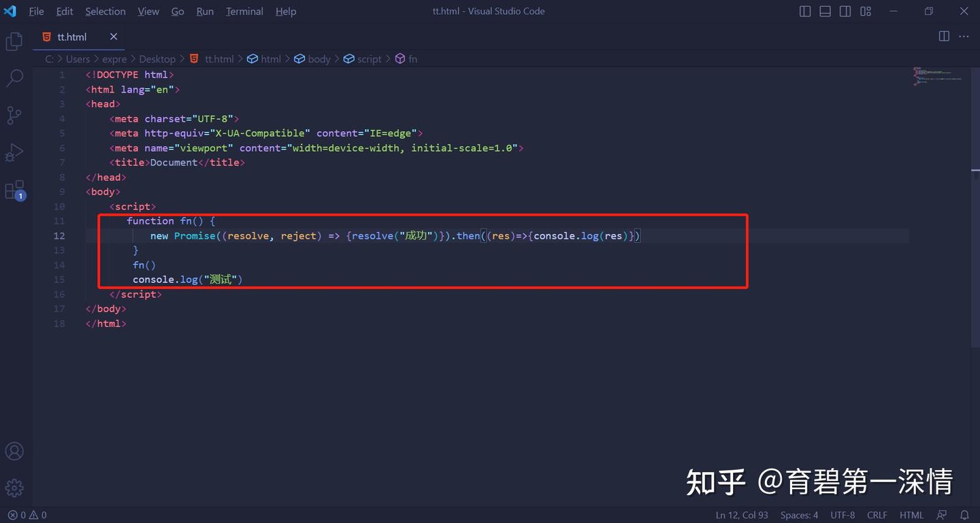Click the Desktop breadcrumb segment
Viewport: 980px width, 523px height.
point(157,59)
